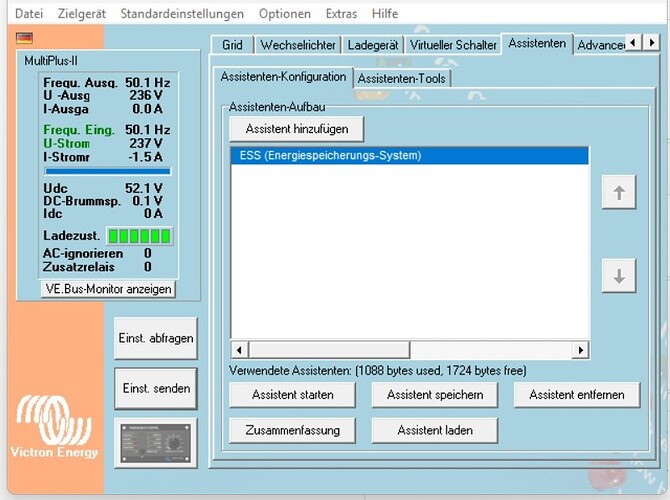Viewport: 670px width, 500px height.
Task: Click the AC-ignorieren 0 status
Action: (x=97, y=253)
